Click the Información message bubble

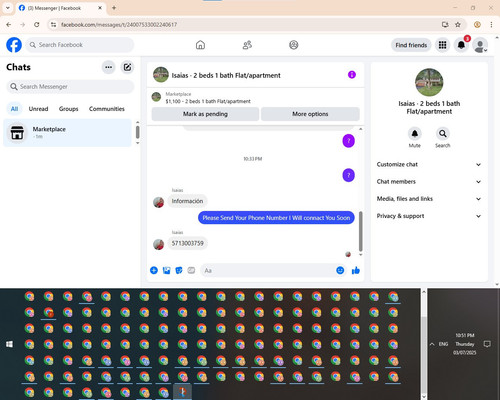(x=187, y=201)
